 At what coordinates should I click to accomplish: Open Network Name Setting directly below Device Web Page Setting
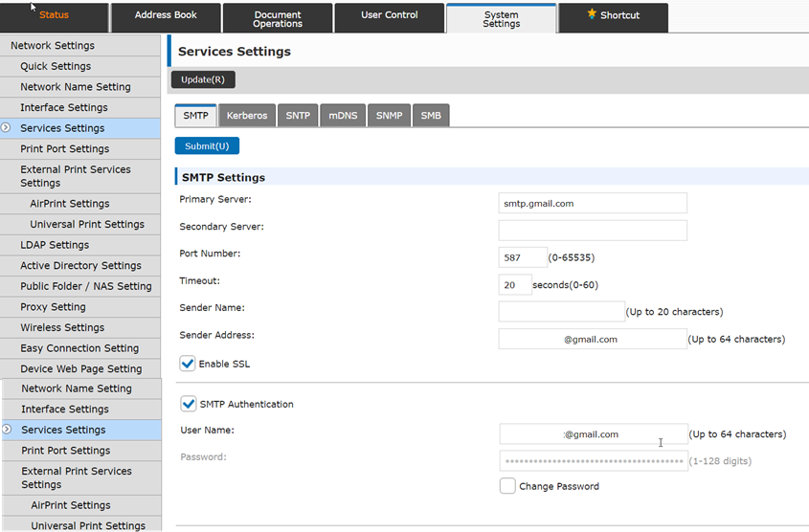click(81, 388)
